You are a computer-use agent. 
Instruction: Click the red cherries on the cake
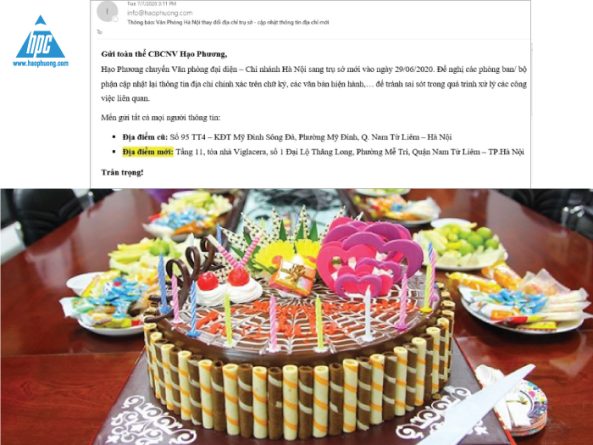(x=223, y=279)
